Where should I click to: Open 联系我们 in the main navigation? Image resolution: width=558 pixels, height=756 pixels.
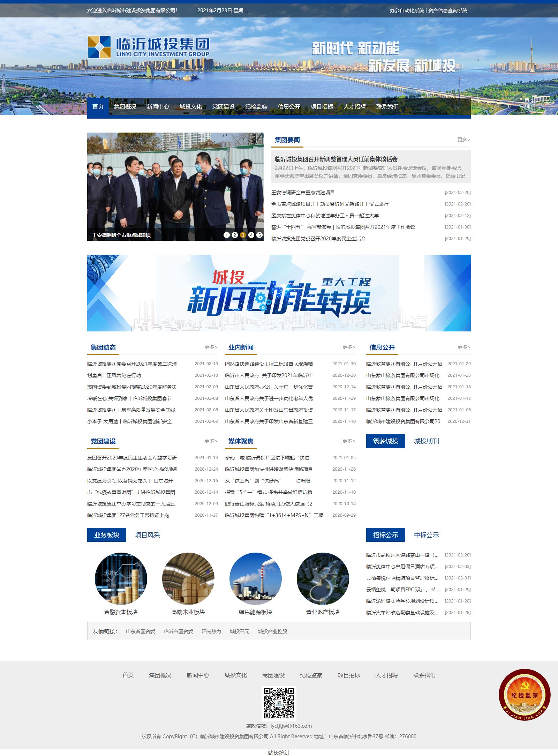(387, 106)
